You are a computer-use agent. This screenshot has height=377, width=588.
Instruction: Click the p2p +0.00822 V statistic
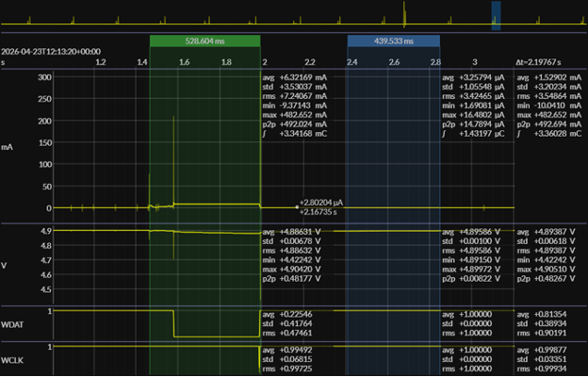point(471,279)
